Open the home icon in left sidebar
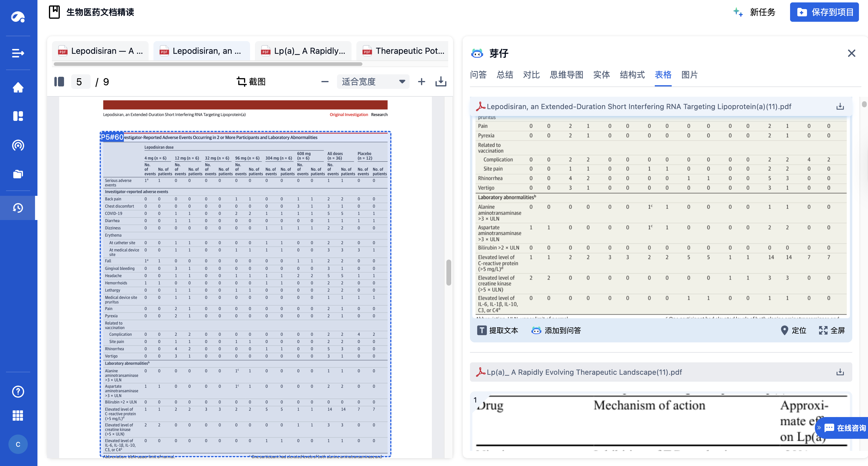This screenshot has width=868, height=466. (x=18, y=88)
